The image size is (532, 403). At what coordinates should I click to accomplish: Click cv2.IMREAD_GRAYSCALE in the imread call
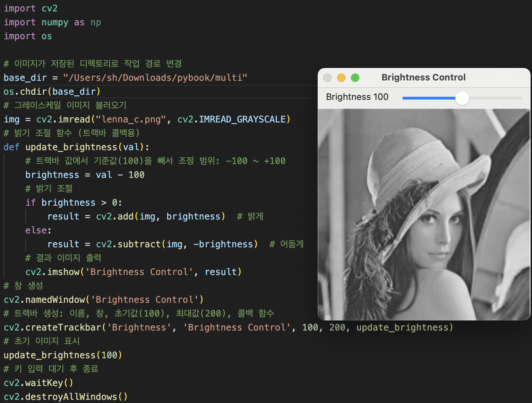(232, 119)
